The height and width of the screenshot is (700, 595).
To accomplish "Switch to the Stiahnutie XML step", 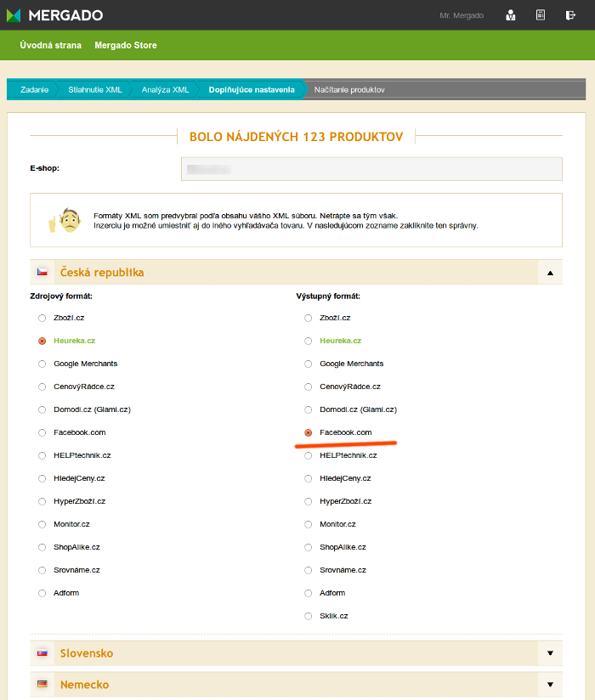I will [94, 90].
